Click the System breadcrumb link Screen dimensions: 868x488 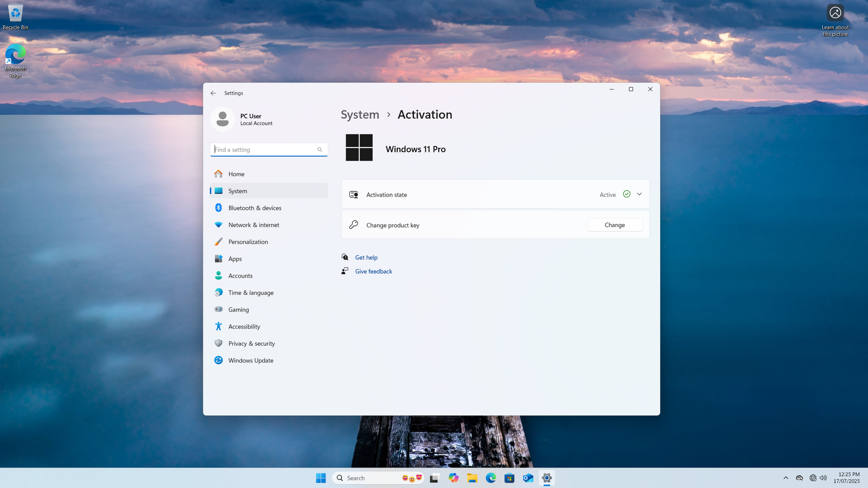[360, 115]
